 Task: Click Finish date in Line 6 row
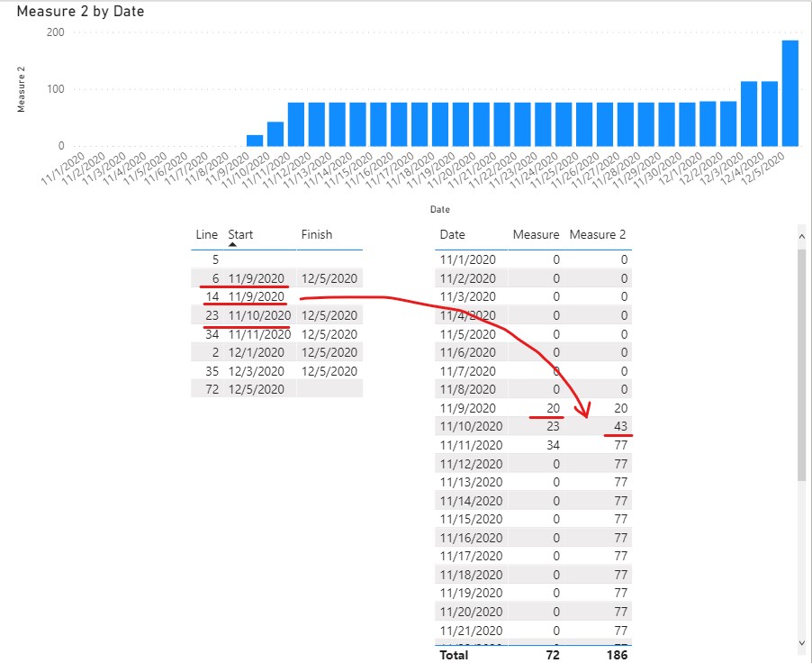(x=329, y=278)
